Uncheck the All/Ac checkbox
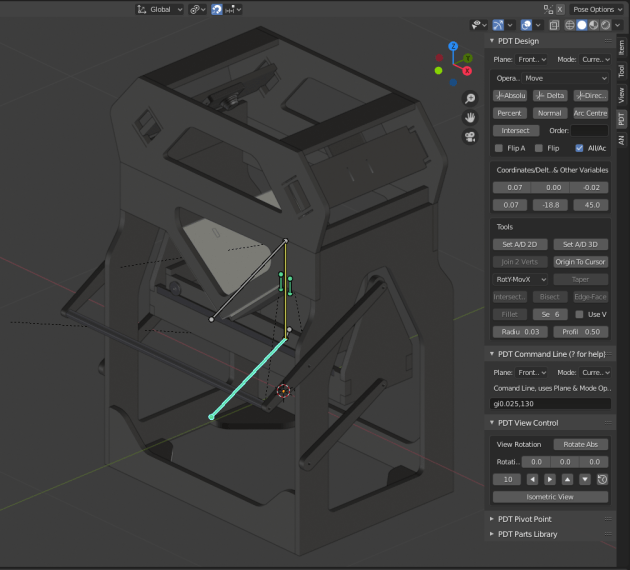 click(579, 148)
